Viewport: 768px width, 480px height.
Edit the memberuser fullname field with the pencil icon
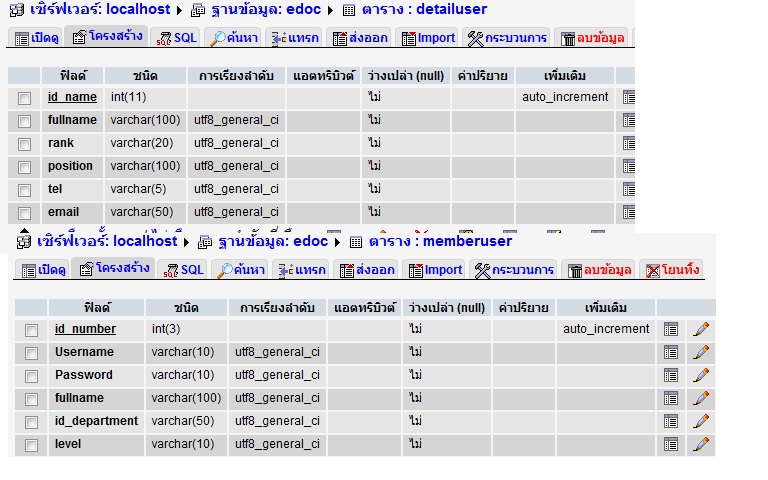coord(701,398)
